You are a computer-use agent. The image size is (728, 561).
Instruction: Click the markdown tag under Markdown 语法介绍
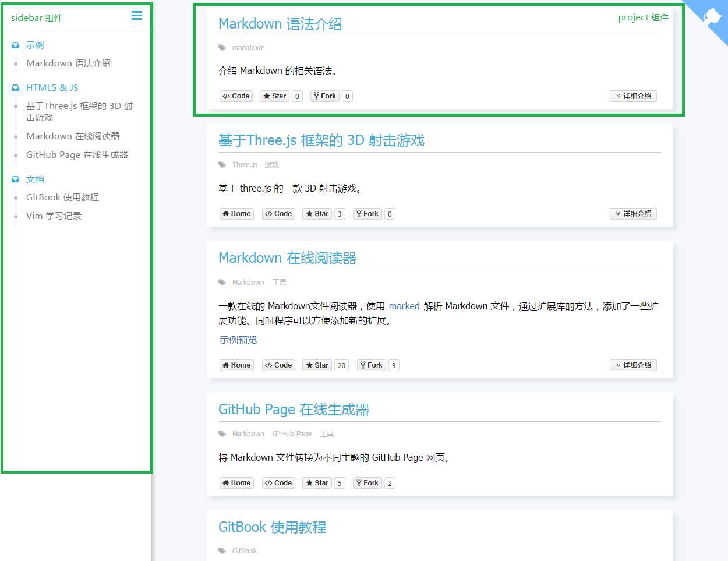tap(248, 48)
